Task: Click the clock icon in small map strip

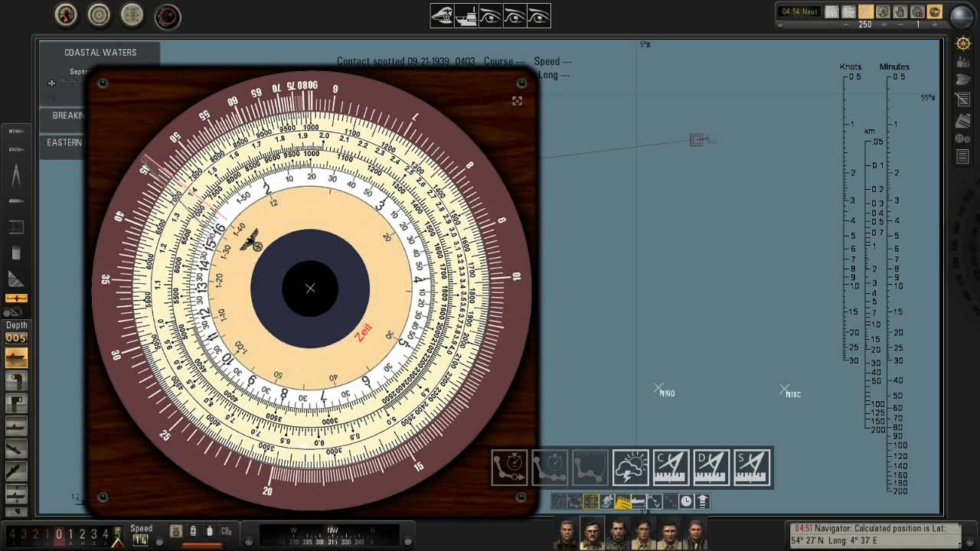Action: point(686,502)
